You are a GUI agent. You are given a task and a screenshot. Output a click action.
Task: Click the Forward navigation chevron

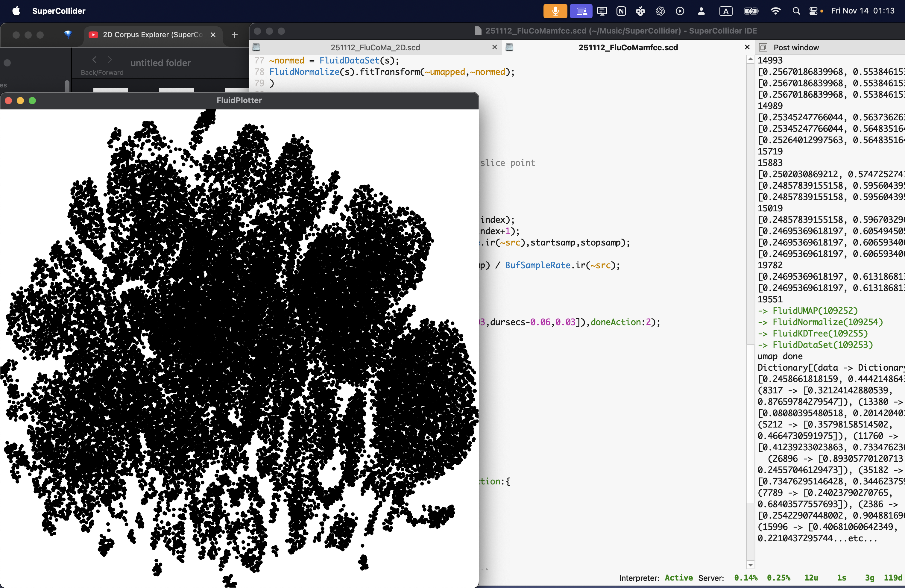[x=109, y=59]
